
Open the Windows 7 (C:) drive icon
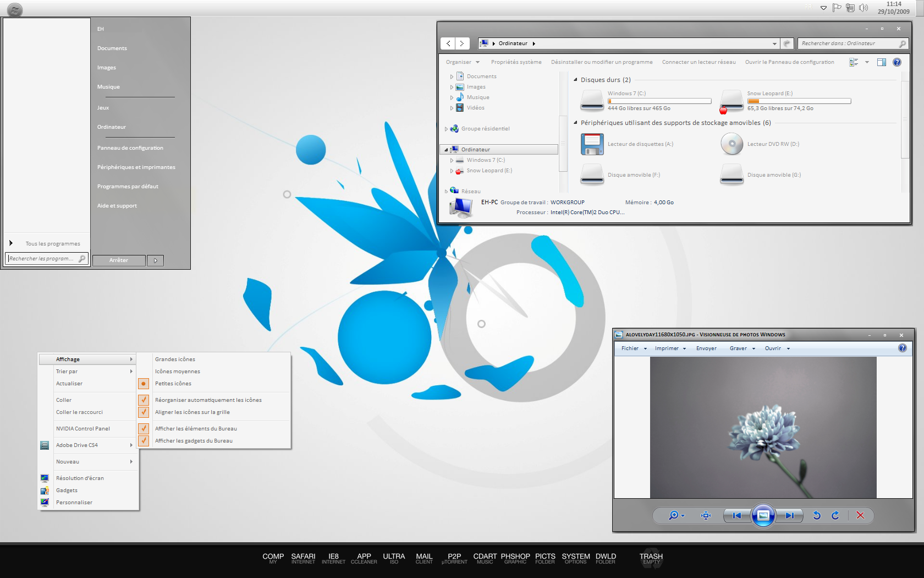[x=592, y=101]
